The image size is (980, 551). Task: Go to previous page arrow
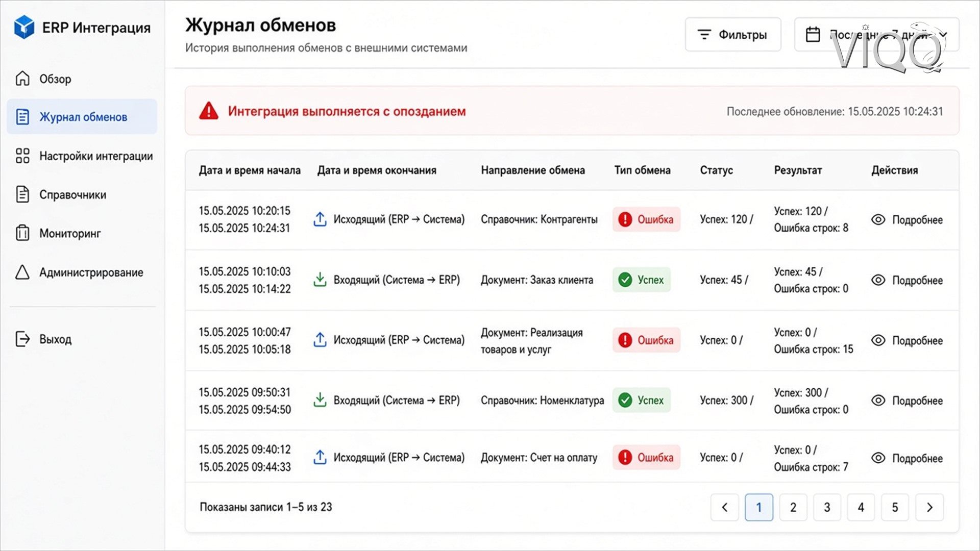725,507
